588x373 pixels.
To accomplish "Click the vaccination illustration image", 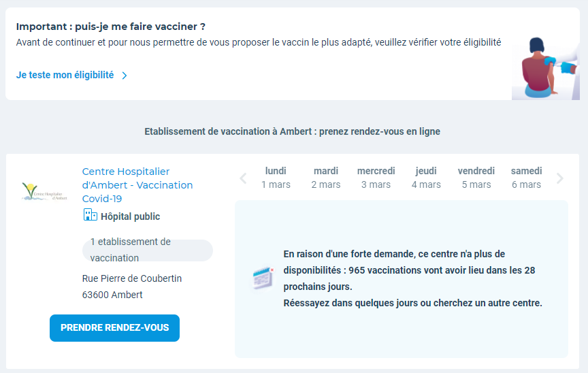I will pyautogui.click(x=545, y=67).
